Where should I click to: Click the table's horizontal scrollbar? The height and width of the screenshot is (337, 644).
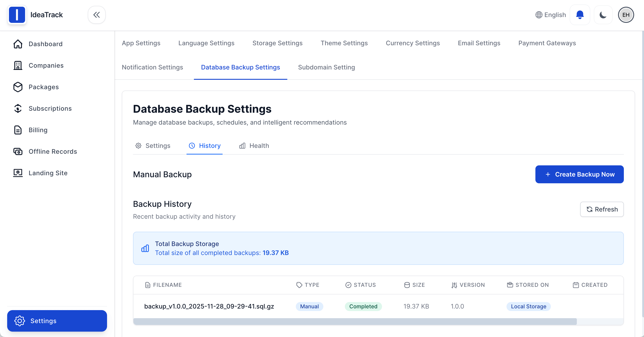click(354, 322)
